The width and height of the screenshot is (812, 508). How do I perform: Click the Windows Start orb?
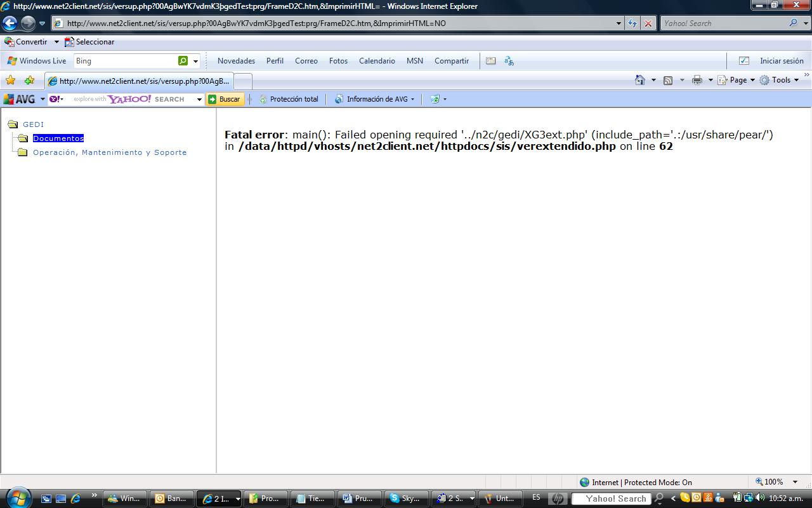coord(17,497)
